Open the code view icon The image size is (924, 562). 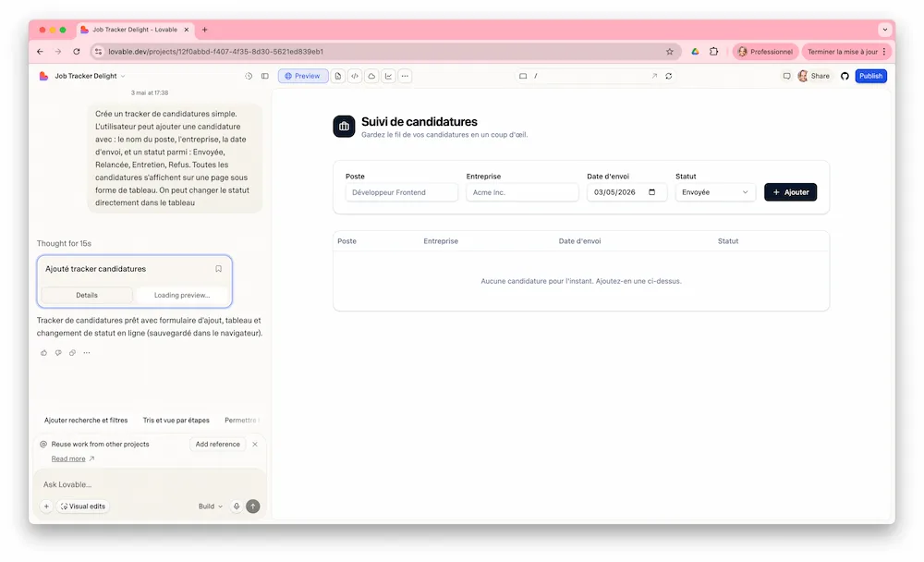(355, 76)
